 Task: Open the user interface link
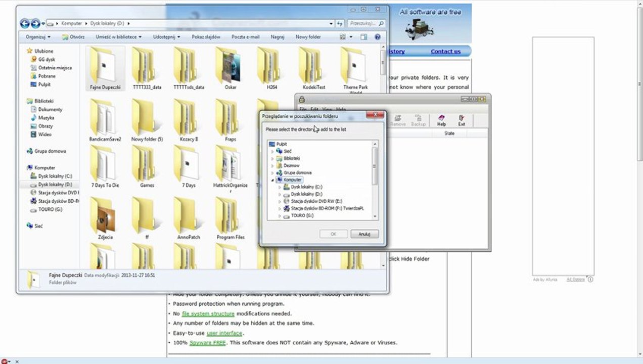click(x=224, y=333)
